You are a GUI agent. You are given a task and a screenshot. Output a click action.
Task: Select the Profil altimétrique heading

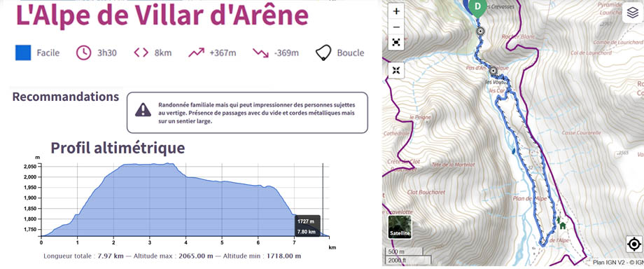click(x=118, y=148)
